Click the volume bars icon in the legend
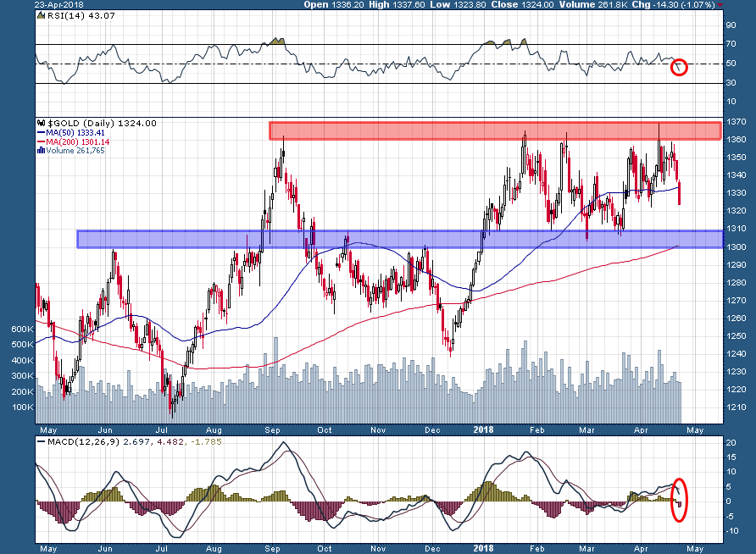This screenshot has height=554, width=756. click(42, 151)
